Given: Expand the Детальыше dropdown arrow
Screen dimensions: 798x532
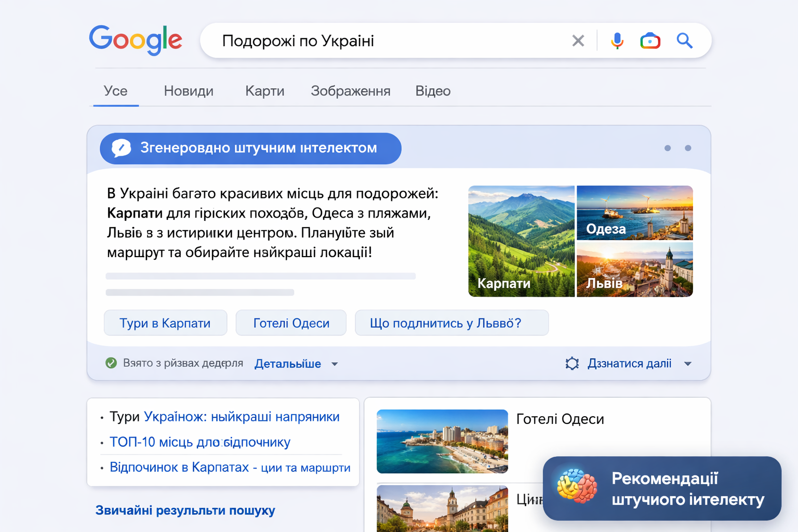Looking at the screenshot, I should 335,364.
